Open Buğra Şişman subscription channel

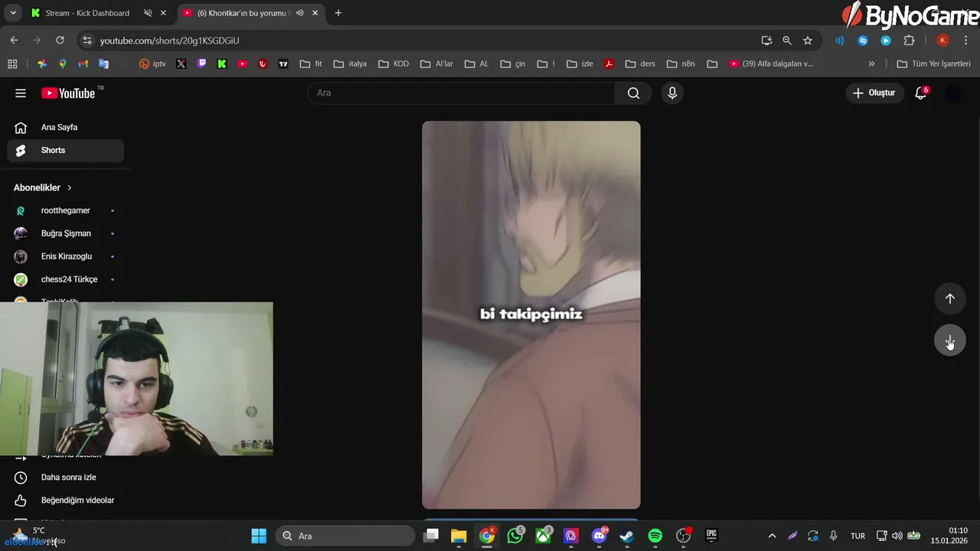tap(65, 233)
